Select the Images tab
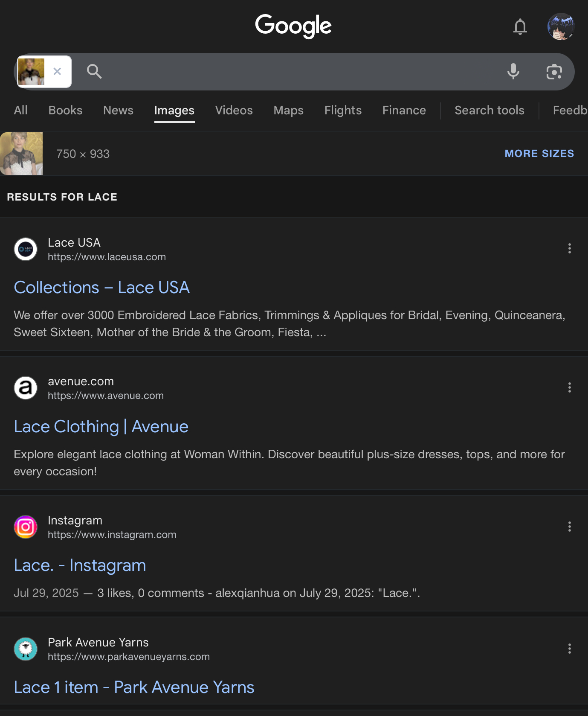The image size is (588, 716). (174, 111)
